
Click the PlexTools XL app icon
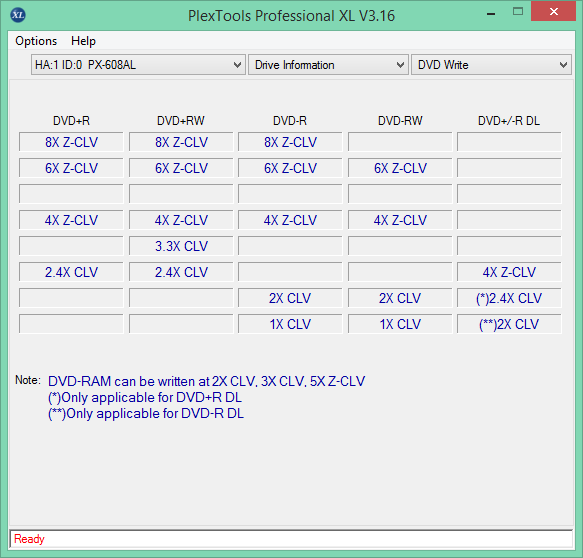coord(18,15)
